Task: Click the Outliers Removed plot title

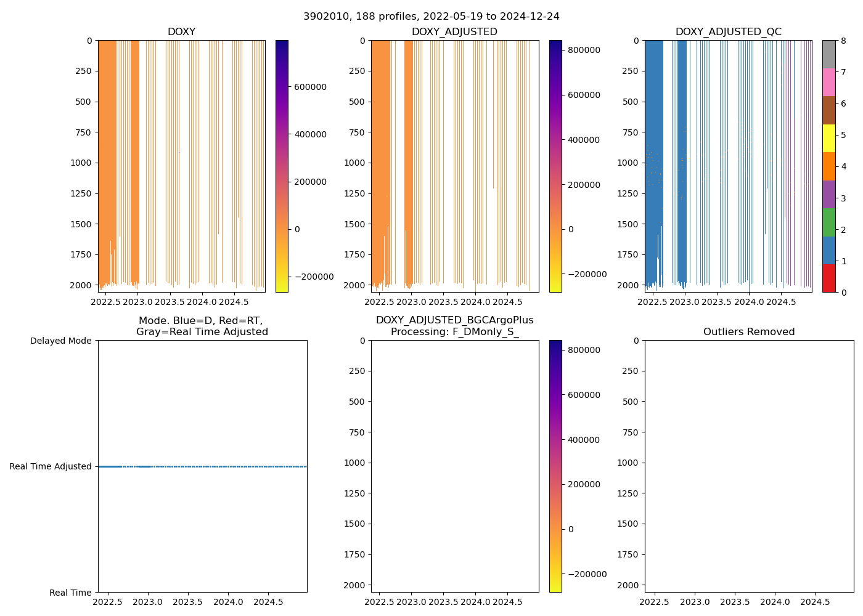Action: click(748, 332)
